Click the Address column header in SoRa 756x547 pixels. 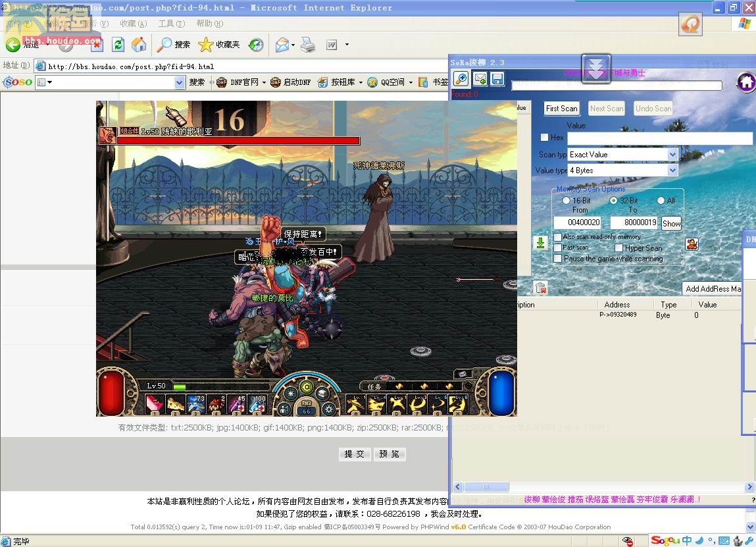(x=617, y=304)
